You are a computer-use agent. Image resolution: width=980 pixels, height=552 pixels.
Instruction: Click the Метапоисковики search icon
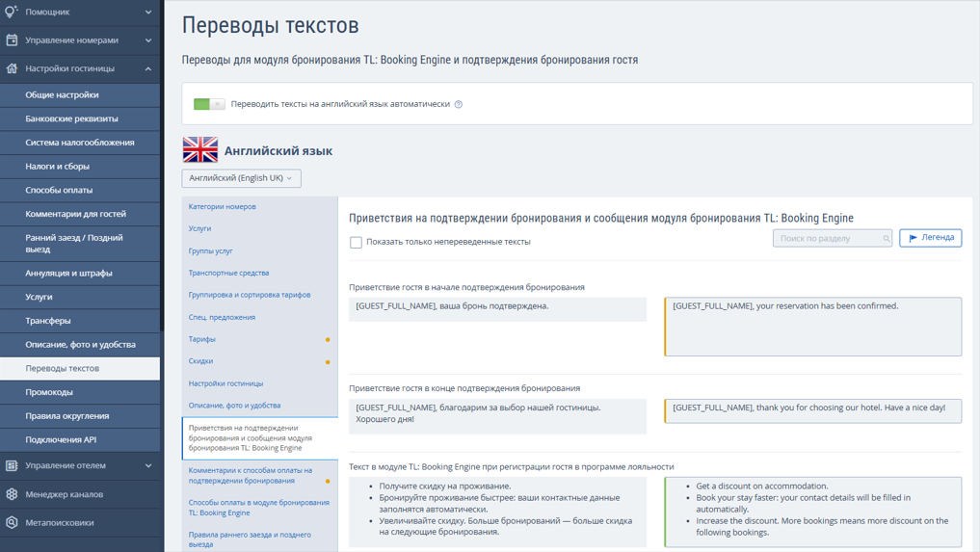(x=12, y=522)
